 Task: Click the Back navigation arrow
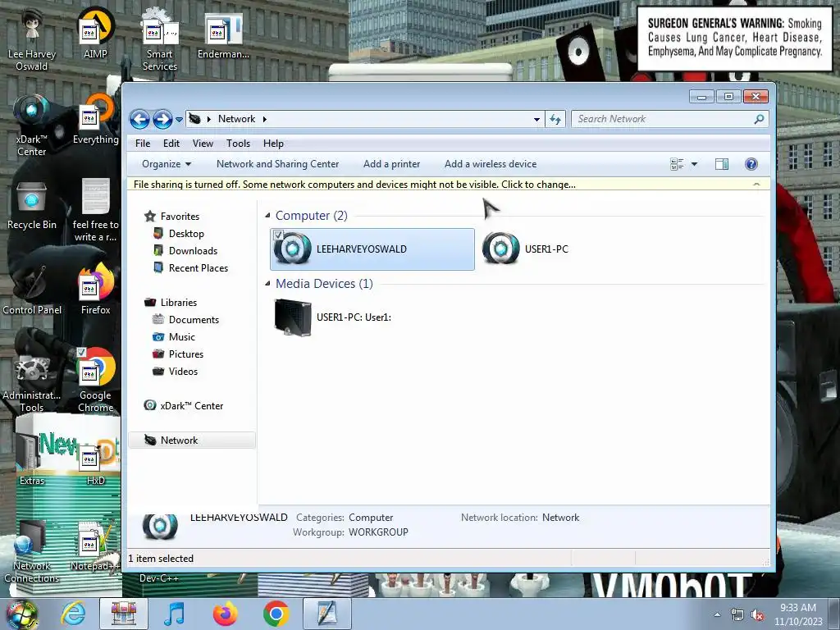pyautogui.click(x=139, y=119)
